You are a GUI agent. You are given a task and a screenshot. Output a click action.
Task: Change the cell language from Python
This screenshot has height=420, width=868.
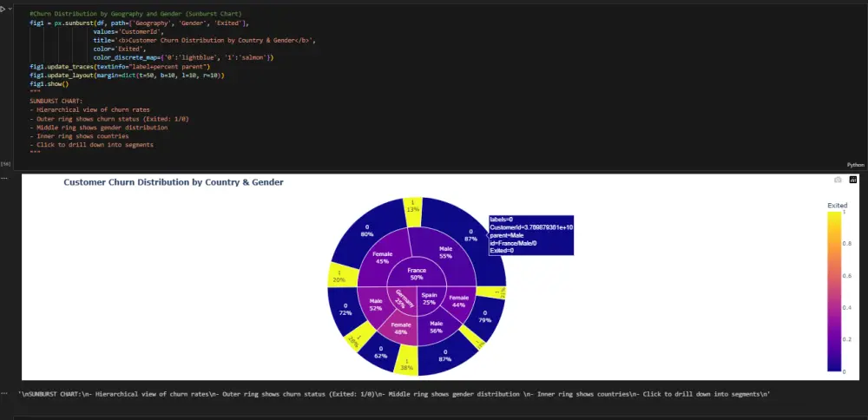[x=855, y=165]
